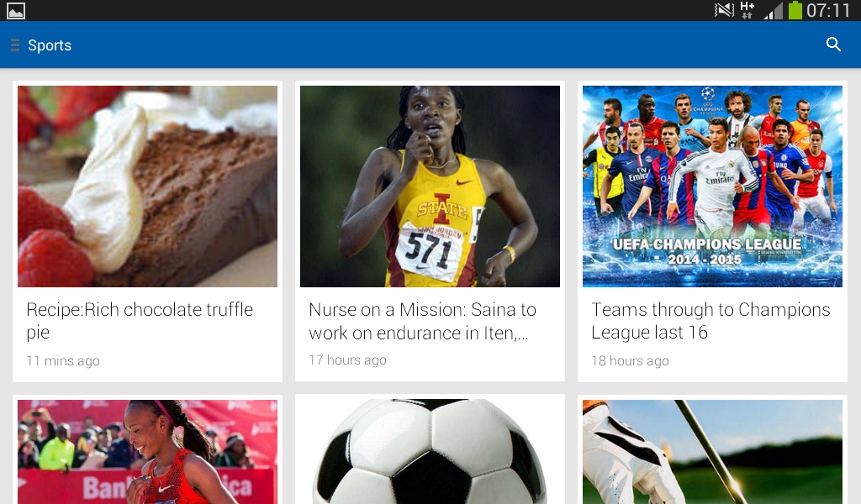861x504 pixels.
Task: Open the UEFA Champions League 2014-2015 image
Action: (x=712, y=186)
